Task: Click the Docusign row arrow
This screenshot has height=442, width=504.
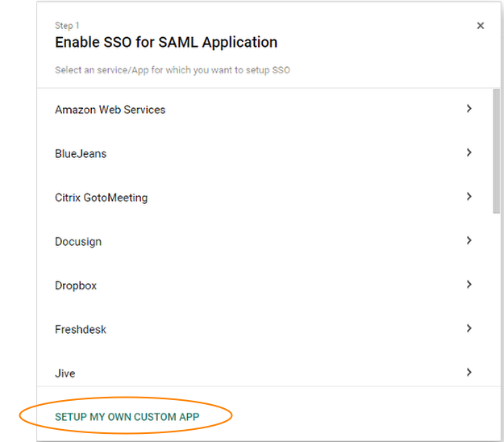Action: click(x=469, y=240)
